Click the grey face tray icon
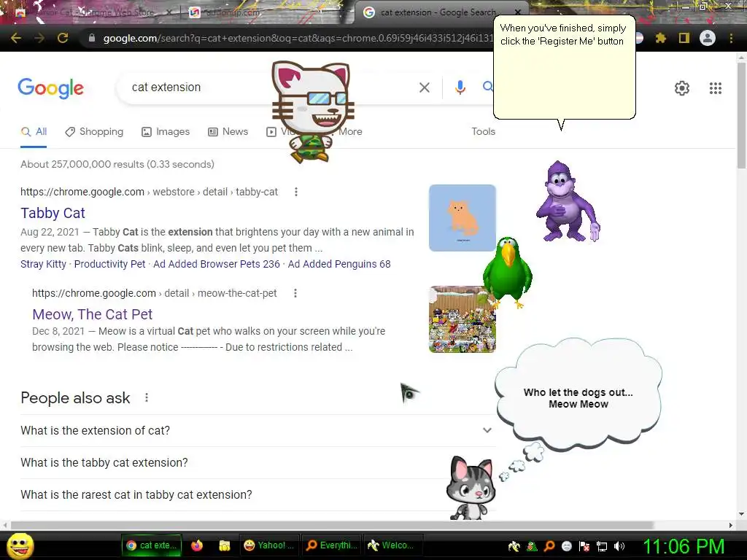The width and height of the screenshot is (747, 560). 567,546
